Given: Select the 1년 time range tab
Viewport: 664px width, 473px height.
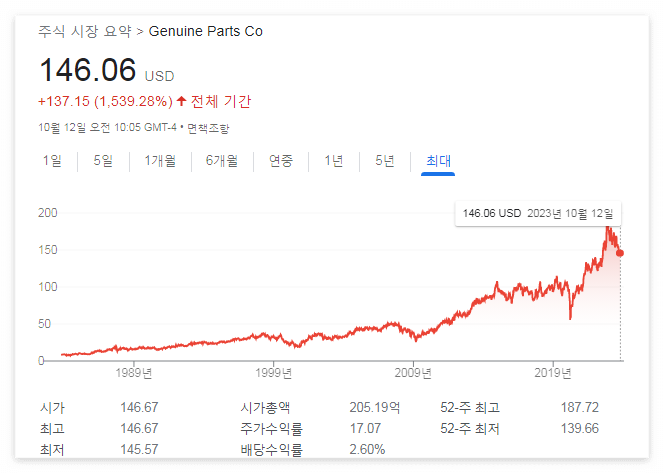Looking at the screenshot, I should point(334,161).
